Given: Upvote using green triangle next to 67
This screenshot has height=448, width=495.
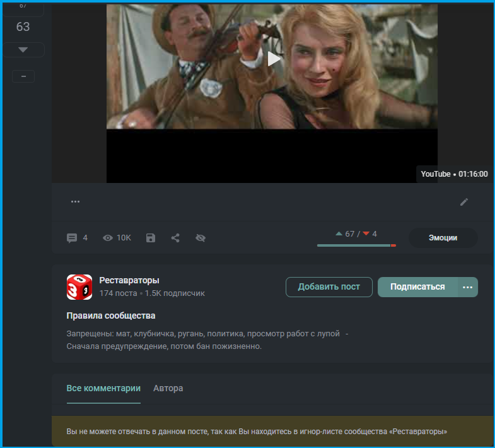Looking at the screenshot, I should 339,234.
